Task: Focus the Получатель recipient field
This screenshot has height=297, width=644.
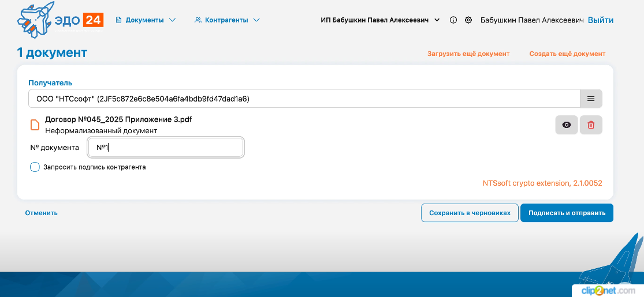Action: tap(304, 99)
